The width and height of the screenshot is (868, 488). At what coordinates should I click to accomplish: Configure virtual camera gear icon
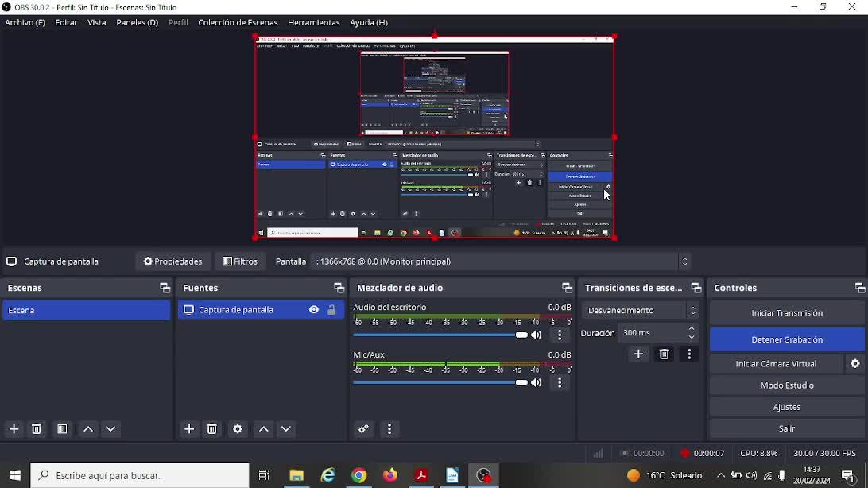[855, 363]
